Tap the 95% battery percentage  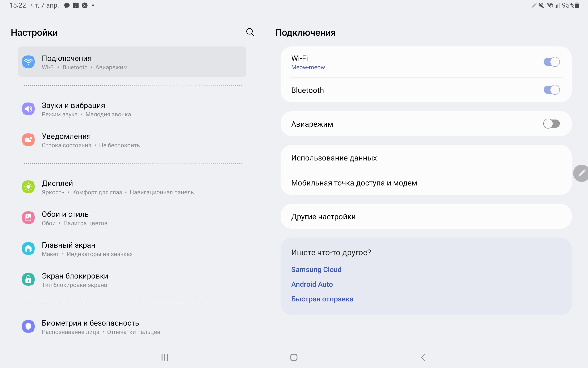tap(568, 5)
